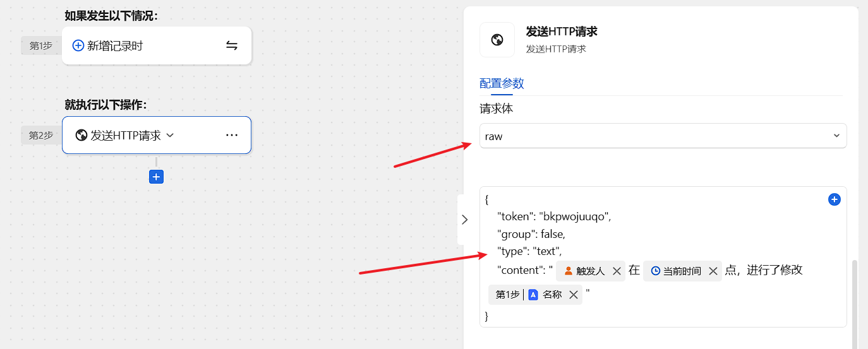Add a new step with blue plus button
Viewport: 868px width, 349px height.
(x=157, y=177)
